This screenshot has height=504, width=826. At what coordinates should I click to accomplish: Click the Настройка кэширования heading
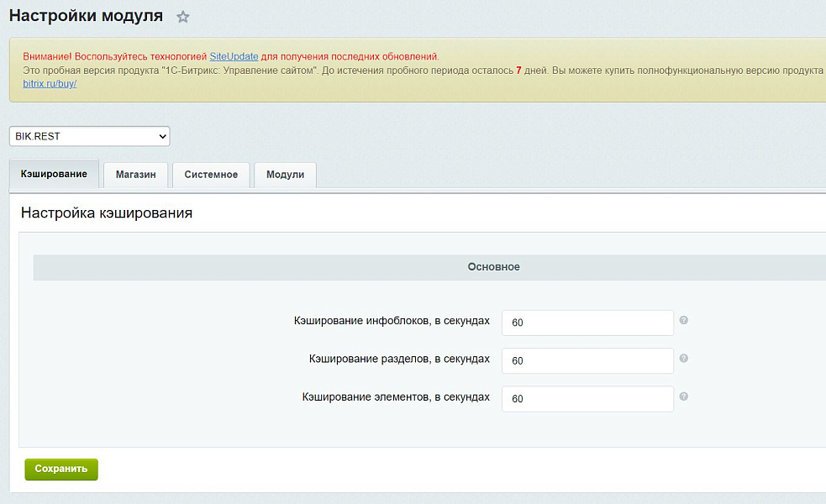[107, 213]
